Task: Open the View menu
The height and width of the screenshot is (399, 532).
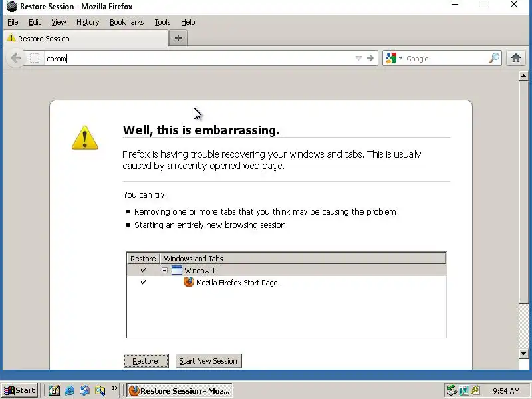Action: 59,22
